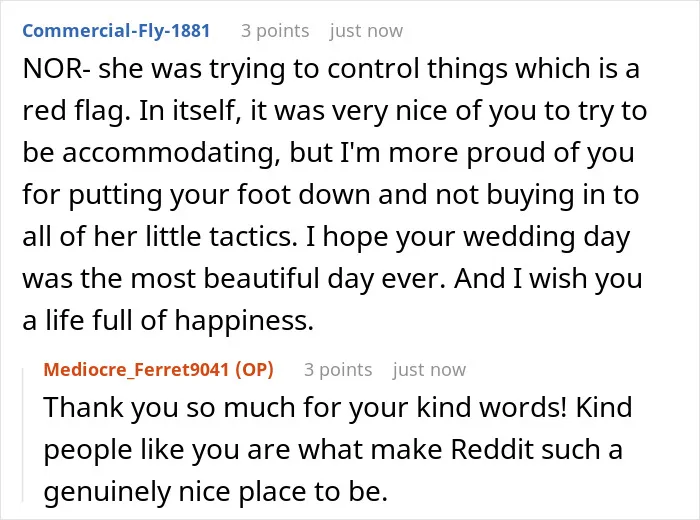The width and height of the screenshot is (700, 520).
Task: Open the "just now" timestamp of top comment
Action: click(x=366, y=31)
